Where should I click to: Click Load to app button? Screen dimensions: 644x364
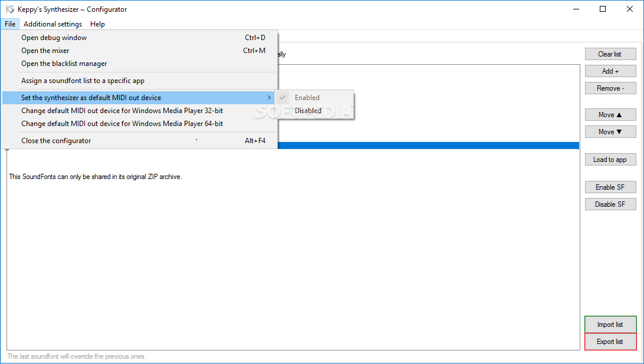[x=610, y=160]
